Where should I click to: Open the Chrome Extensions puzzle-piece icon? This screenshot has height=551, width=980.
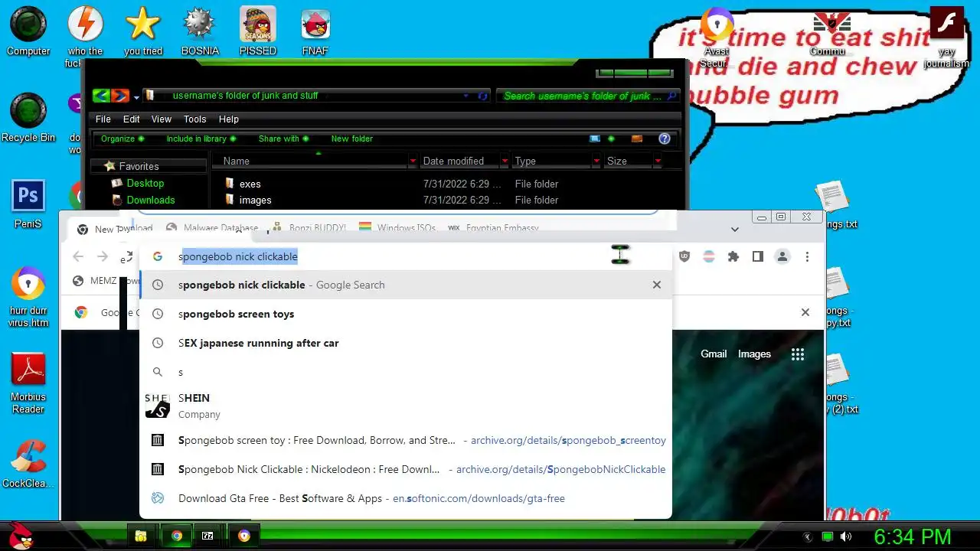tap(733, 257)
